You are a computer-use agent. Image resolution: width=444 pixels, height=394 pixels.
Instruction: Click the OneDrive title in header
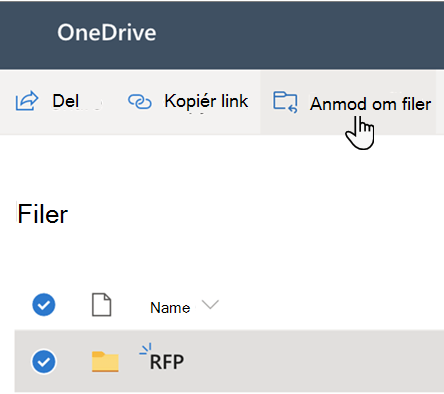coord(107,33)
